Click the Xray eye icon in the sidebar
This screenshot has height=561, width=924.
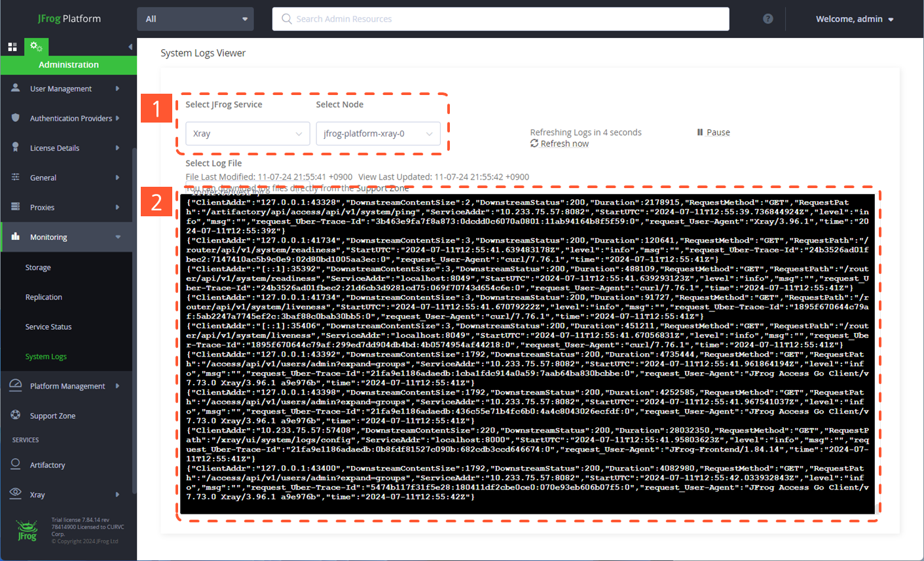[x=16, y=493]
